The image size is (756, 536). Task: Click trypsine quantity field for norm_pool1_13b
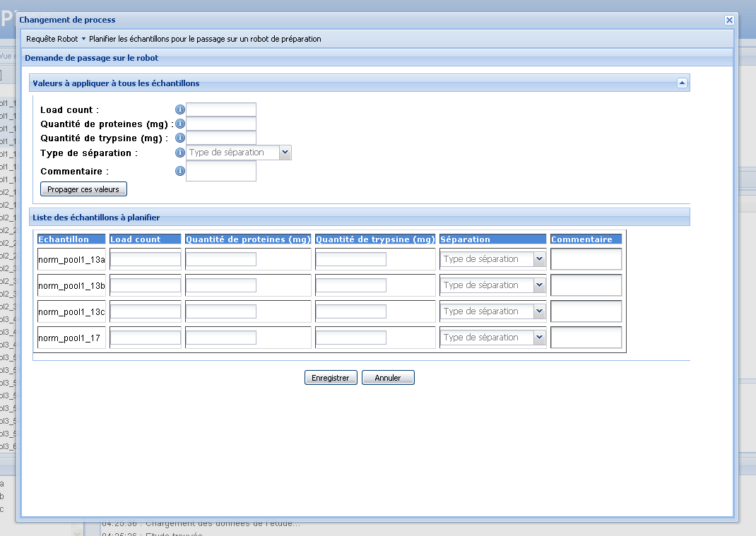click(350, 285)
